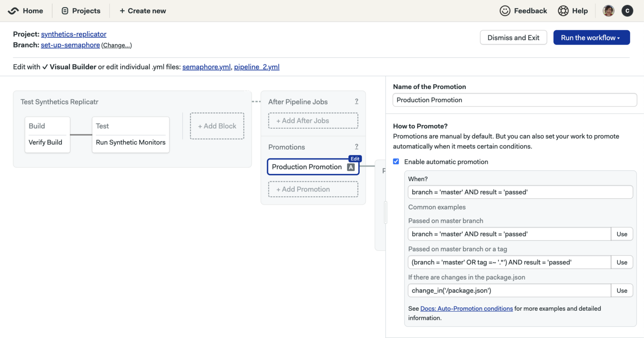This screenshot has height=338, width=644.
Task: Open the Projects navigation menu
Action: [80, 10]
